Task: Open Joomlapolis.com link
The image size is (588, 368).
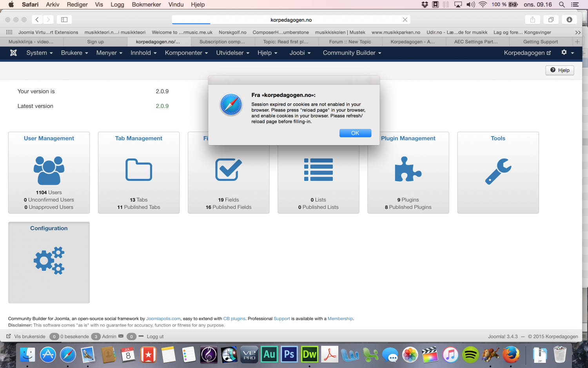Action: [163, 319]
